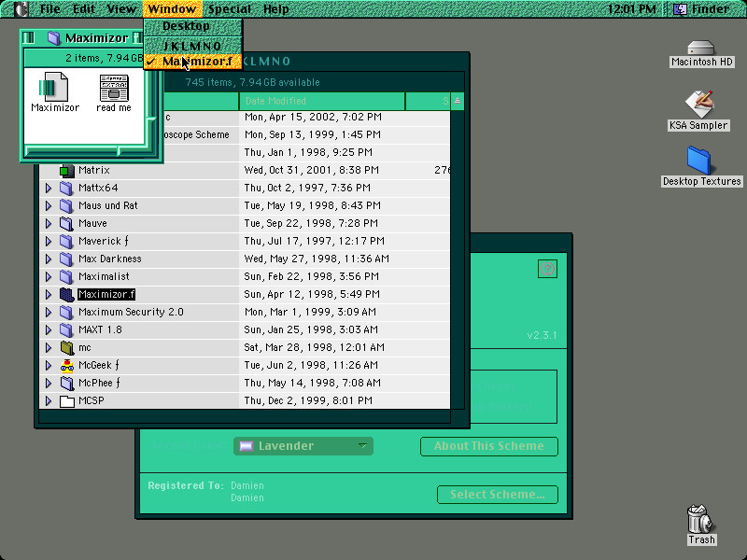Expand the McPhee ƒ disclosure triangle
This screenshot has width=747, height=560.
click(49, 383)
